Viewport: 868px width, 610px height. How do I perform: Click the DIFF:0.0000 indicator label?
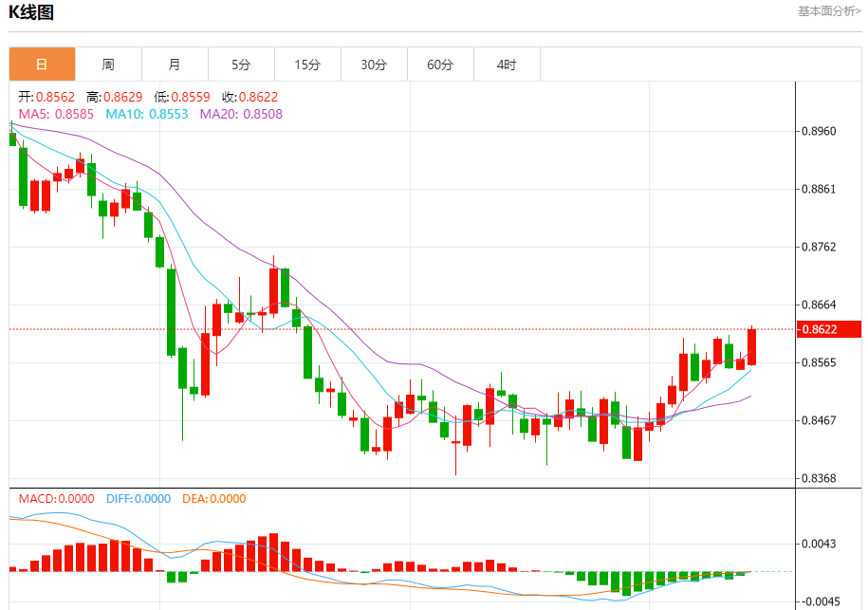[139, 499]
